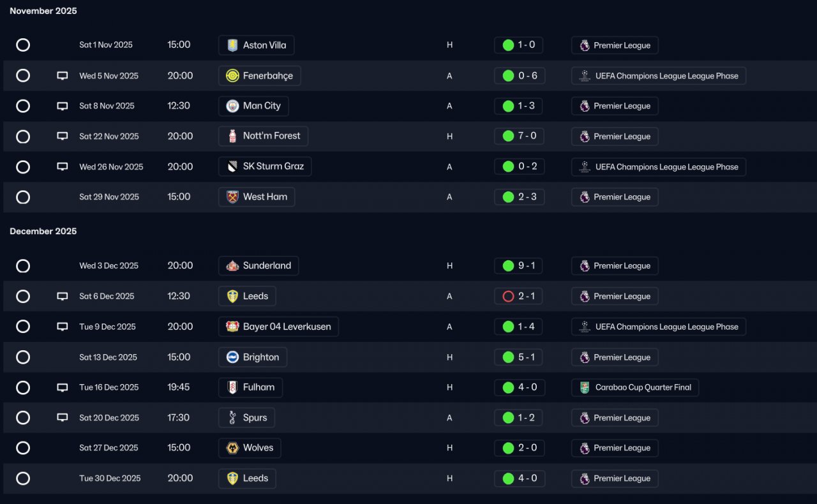Click the Nott'm Forest club badge
Image resolution: width=817 pixels, height=504 pixels.
tap(232, 136)
